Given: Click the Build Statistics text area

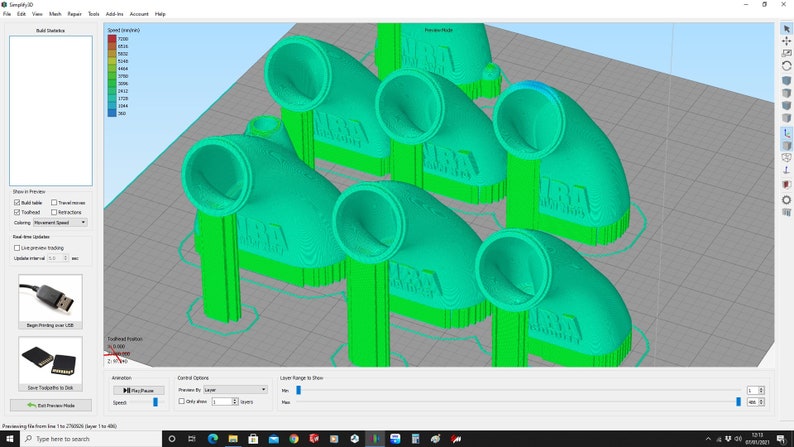Looking at the screenshot, I should 51,110.
